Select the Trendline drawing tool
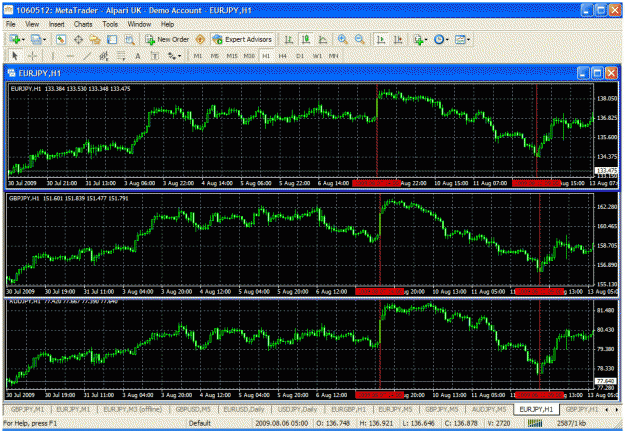 click(x=87, y=56)
